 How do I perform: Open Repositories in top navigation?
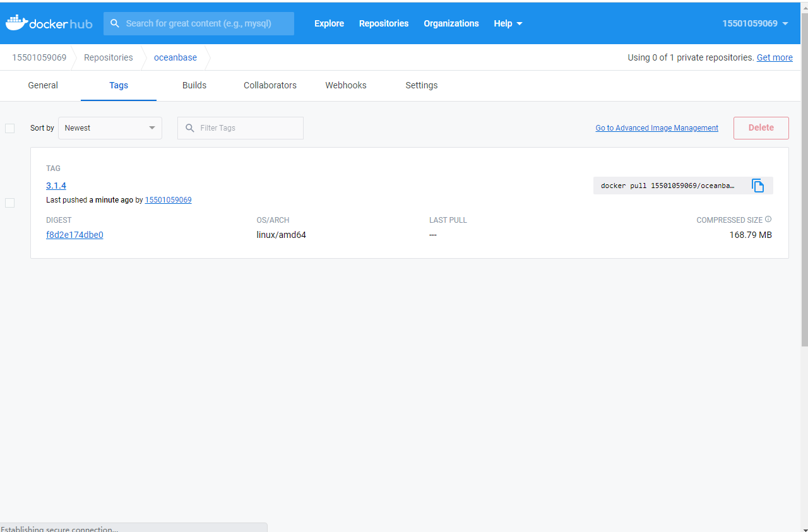384,23
